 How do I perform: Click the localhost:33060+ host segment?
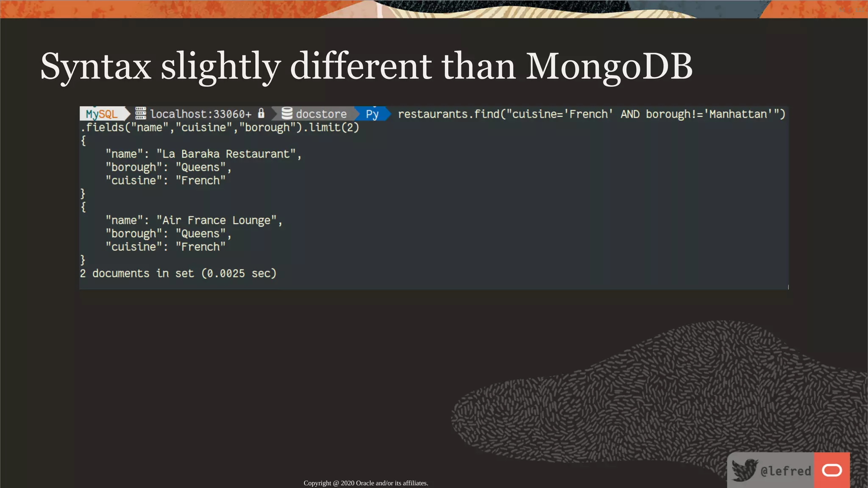pos(200,114)
